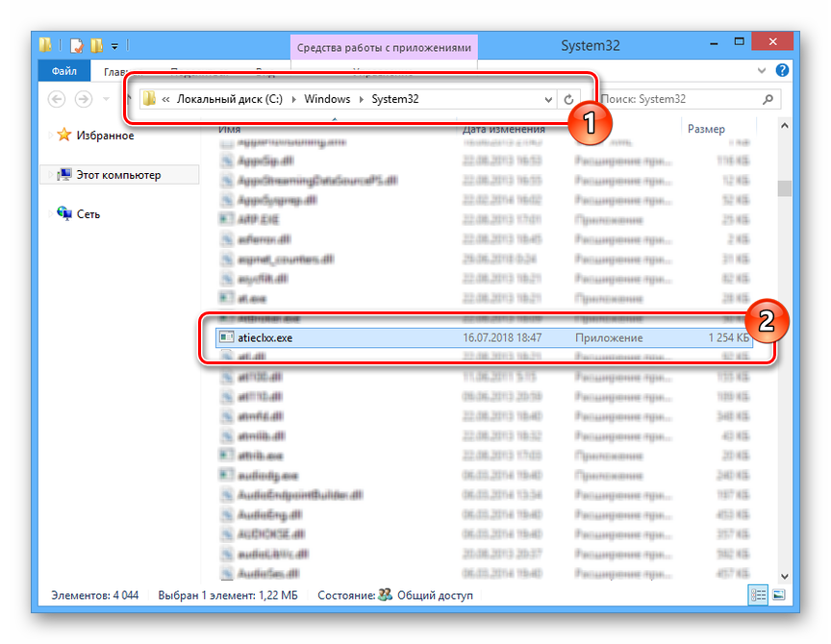Click the search magnifier icon
The image size is (831, 644).
(x=768, y=99)
